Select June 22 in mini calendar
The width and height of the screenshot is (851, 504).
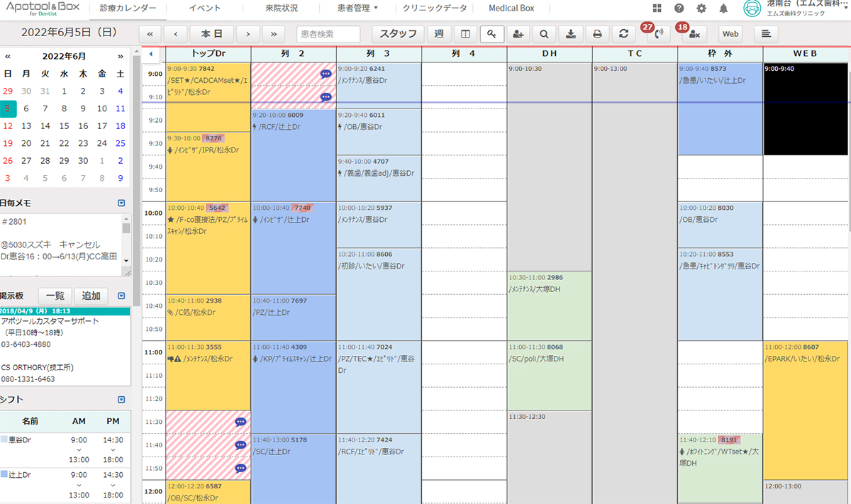pyautogui.click(x=64, y=144)
